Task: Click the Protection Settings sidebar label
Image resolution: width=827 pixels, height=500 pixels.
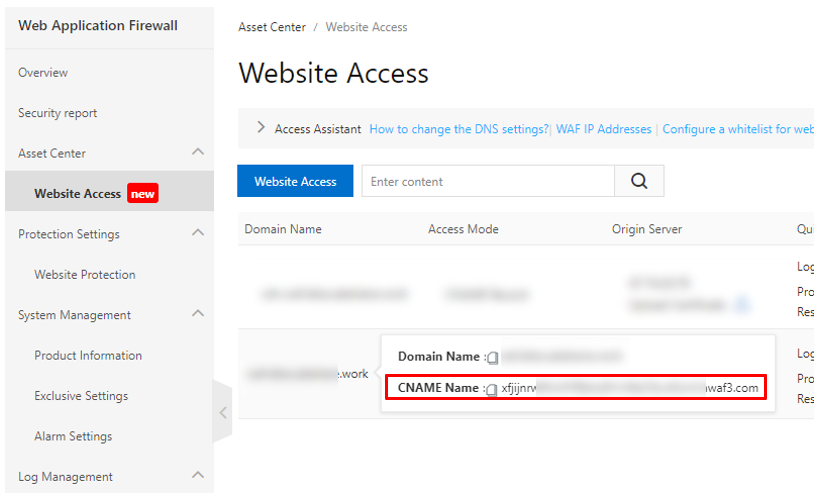Action: pyautogui.click(x=69, y=234)
